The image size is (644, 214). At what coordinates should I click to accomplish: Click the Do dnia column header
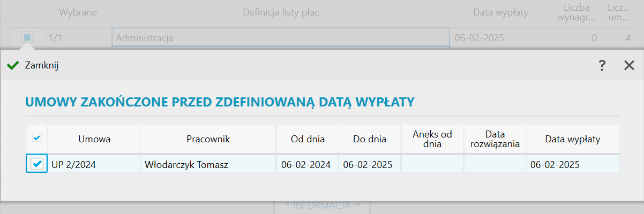pyautogui.click(x=370, y=139)
